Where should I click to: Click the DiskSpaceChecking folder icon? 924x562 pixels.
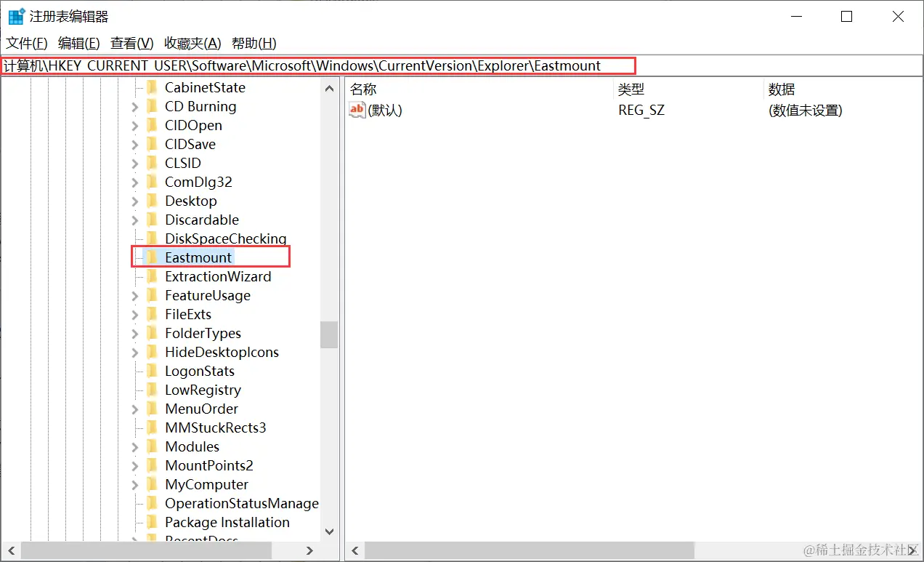tap(152, 238)
